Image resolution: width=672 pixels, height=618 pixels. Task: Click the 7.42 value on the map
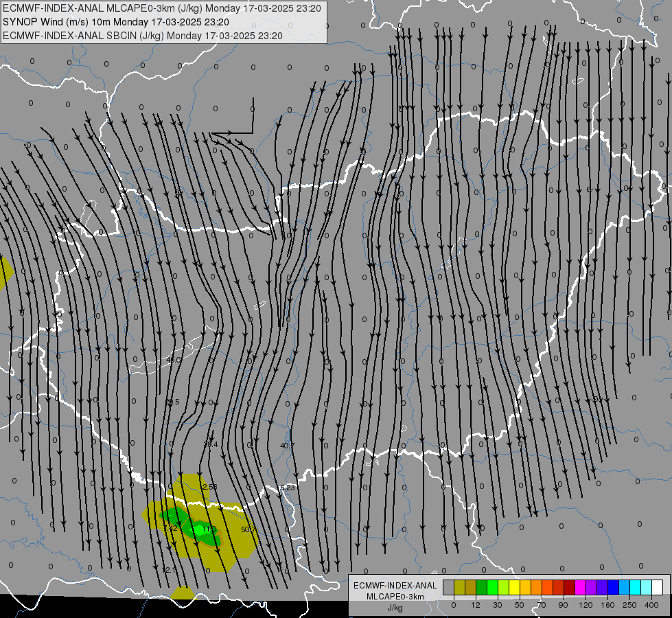pyautogui.click(x=170, y=528)
